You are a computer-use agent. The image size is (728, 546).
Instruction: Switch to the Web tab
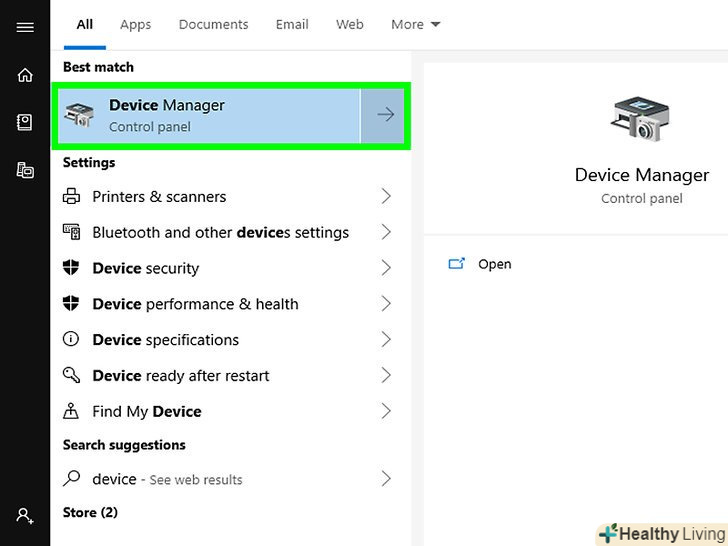350,24
